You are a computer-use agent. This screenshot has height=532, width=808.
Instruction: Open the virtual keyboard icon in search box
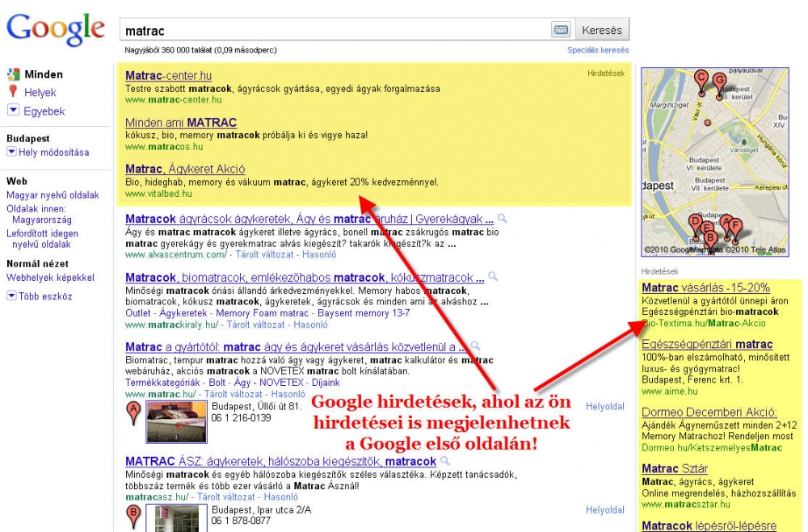562,30
